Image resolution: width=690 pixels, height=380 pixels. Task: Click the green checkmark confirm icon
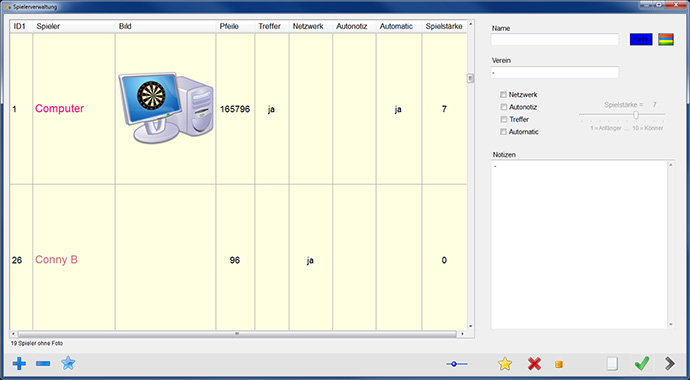(642, 363)
